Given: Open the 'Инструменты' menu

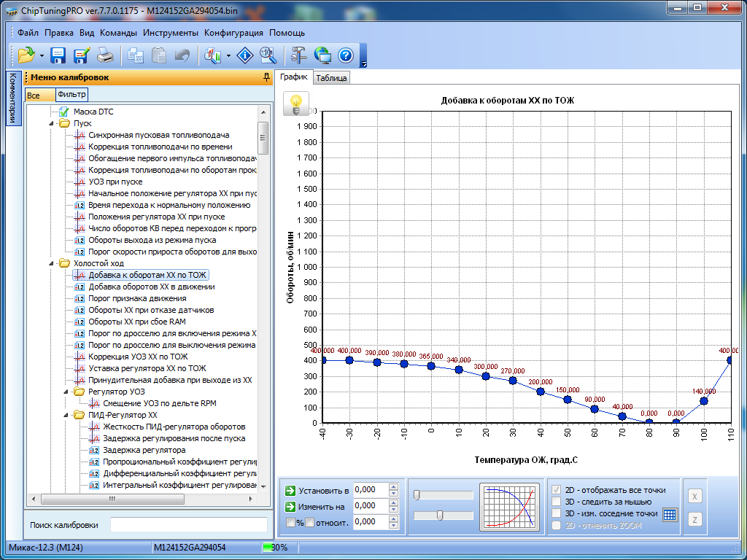Looking at the screenshot, I should [170, 33].
